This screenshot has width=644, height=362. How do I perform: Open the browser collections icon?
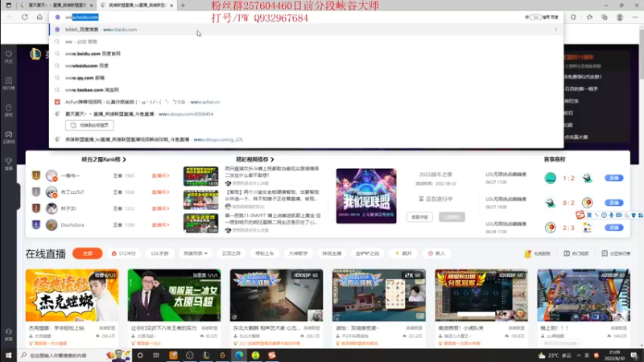(x=605, y=17)
